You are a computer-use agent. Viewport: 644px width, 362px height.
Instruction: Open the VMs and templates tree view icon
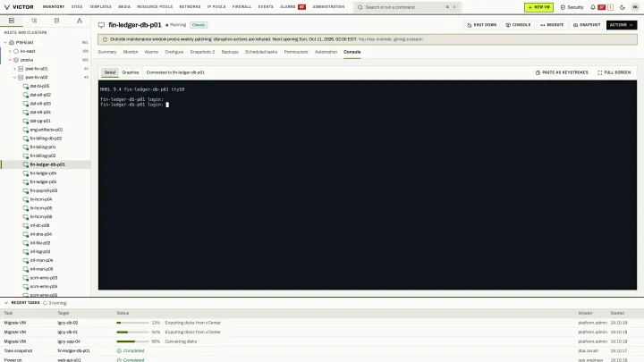click(34, 21)
